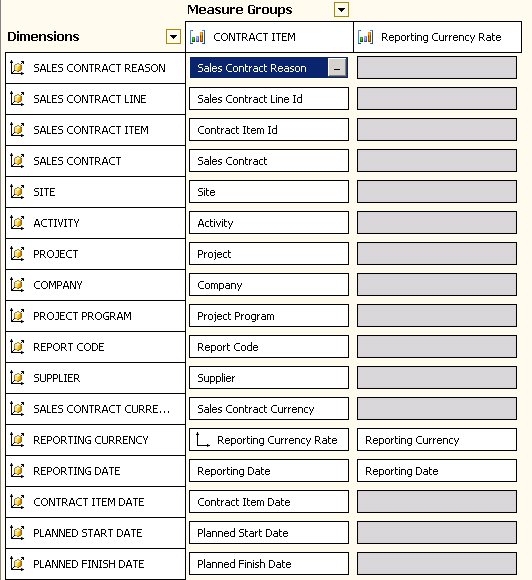Select the Sales Contract Line Id cell
532x580 pixels.
coord(269,99)
